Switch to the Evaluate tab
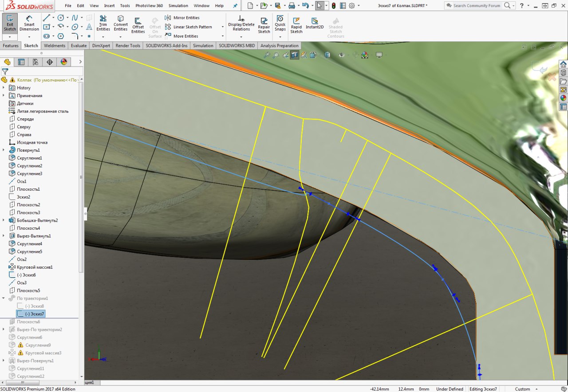The image size is (568, 392). [79, 46]
